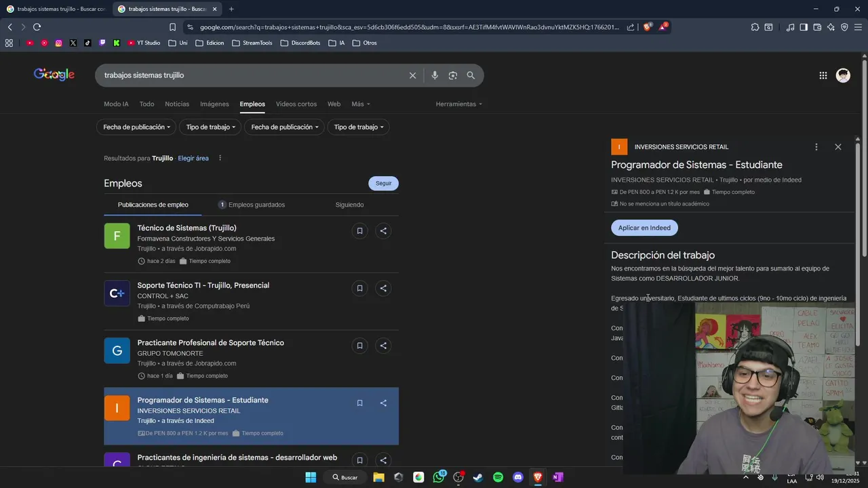Close the job detail panel
Image resolution: width=868 pixels, height=488 pixels.
(x=838, y=147)
